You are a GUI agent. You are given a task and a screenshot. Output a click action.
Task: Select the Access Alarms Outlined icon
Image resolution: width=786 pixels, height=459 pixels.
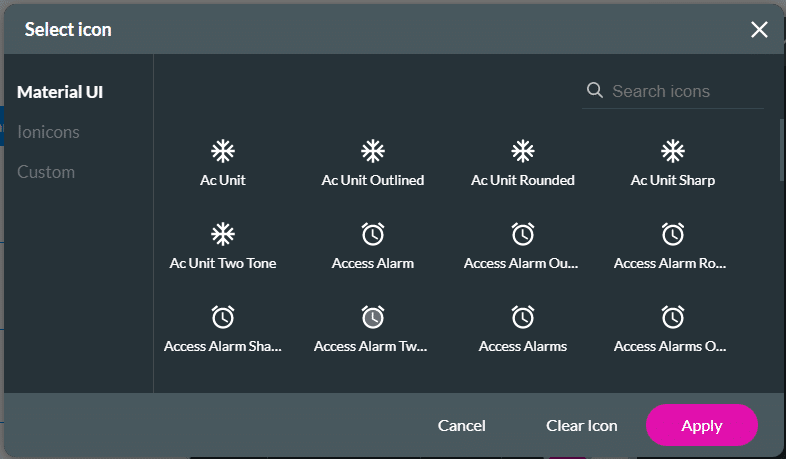tap(673, 318)
